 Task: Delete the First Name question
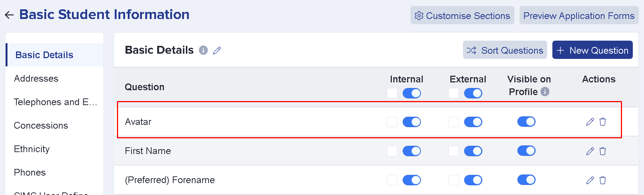(603, 151)
